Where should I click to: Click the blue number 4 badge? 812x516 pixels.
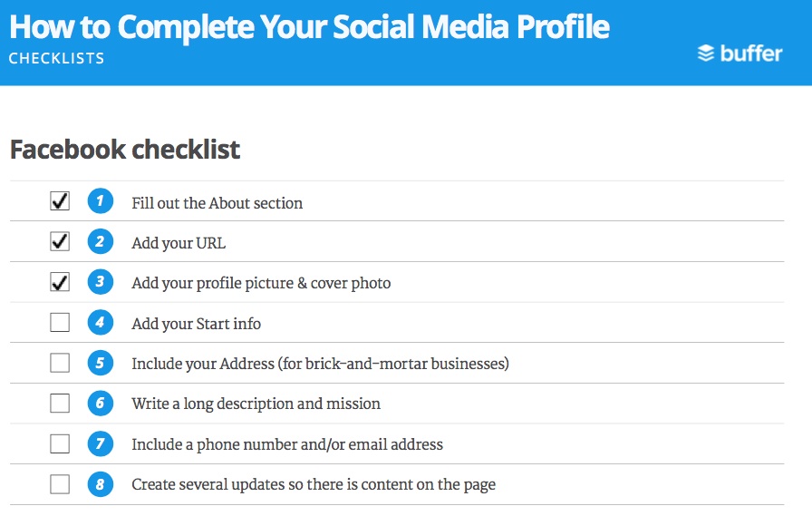point(101,322)
